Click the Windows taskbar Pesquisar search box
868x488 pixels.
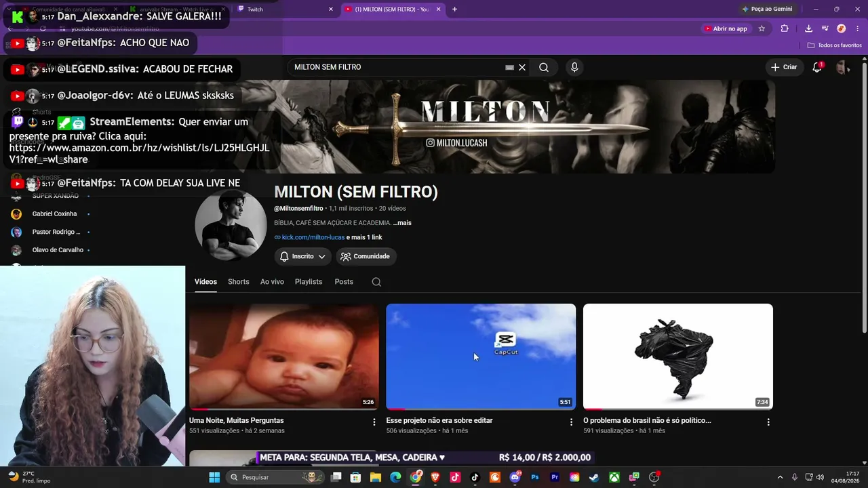pyautogui.click(x=274, y=477)
